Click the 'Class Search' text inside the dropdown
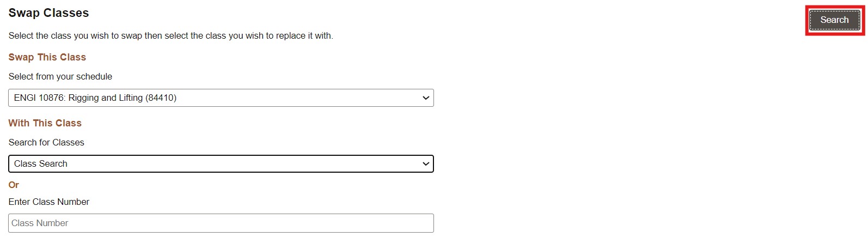 [41, 164]
